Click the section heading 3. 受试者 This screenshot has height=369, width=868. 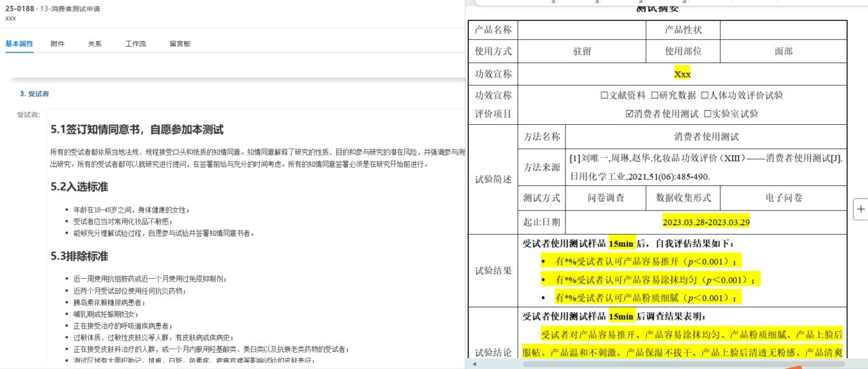(x=34, y=94)
